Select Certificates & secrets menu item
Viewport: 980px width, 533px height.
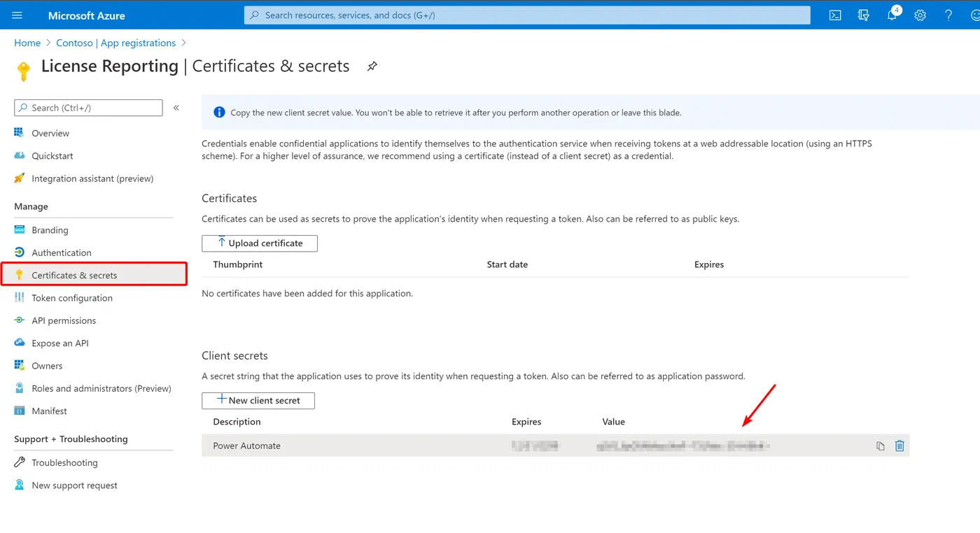pyautogui.click(x=94, y=275)
